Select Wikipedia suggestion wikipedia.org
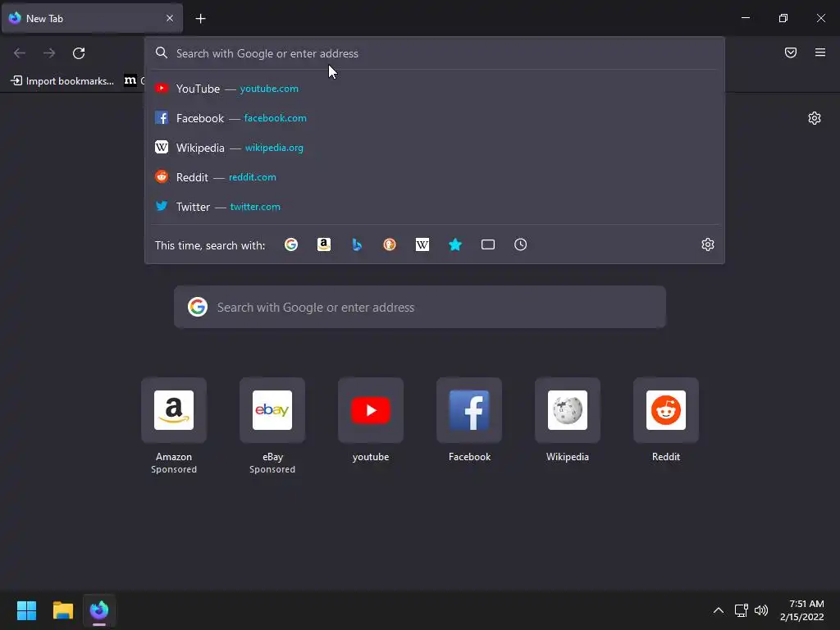Image resolution: width=840 pixels, height=630 pixels. pyautogui.click(x=435, y=148)
